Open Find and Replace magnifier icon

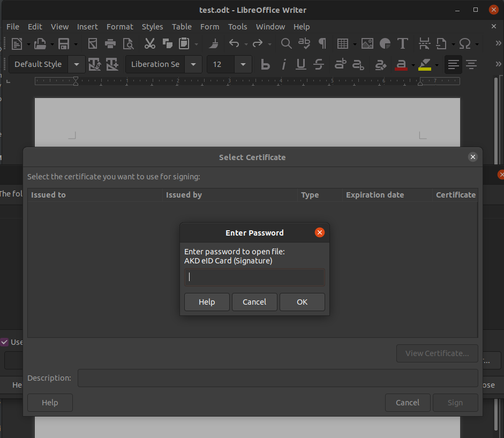click(286, 44)
